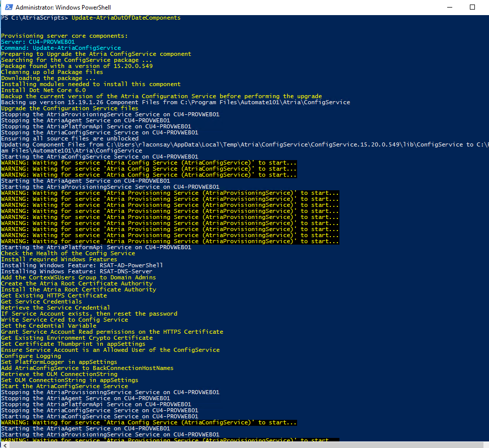Click the horizontal scrollbar's left arrow
The width and height of the screenshot is (489, 448).
point(4,444)
